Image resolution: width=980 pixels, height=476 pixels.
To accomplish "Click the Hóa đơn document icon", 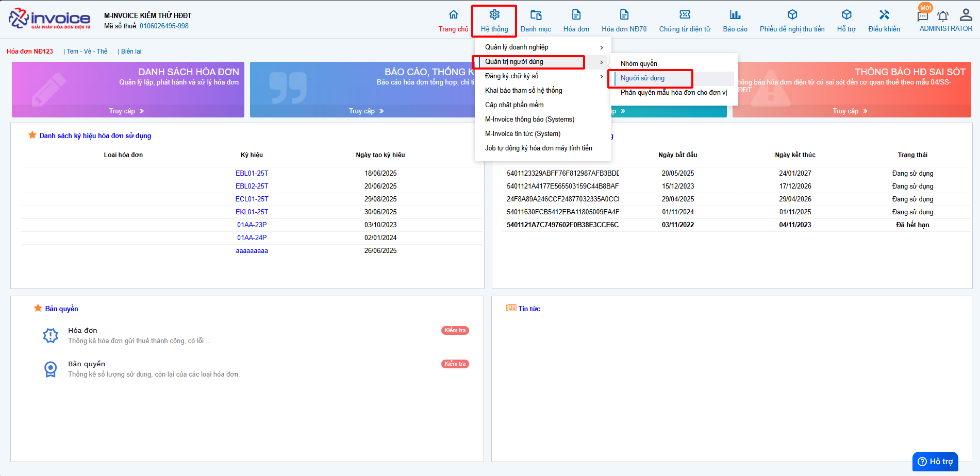I will [x=576, y=15].
